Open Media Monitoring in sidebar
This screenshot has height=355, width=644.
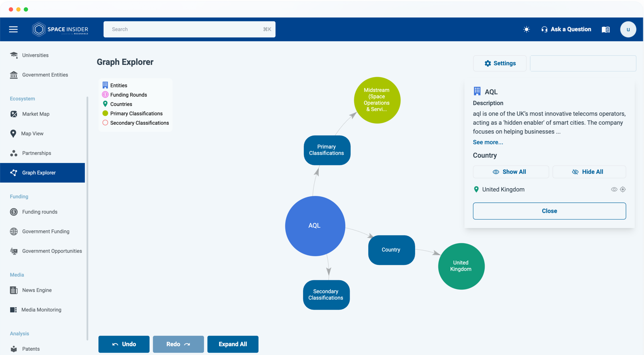[42, 310]
